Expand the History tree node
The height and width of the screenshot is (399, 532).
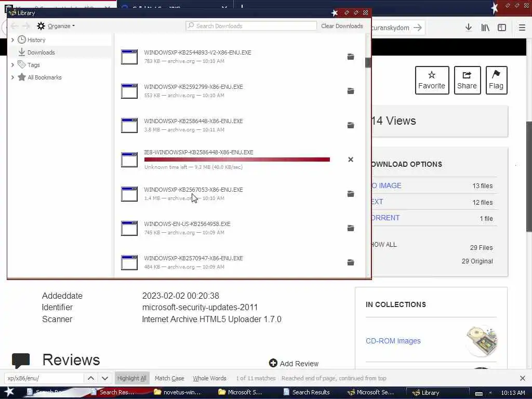pyautogui.click(x=12, y=39)
